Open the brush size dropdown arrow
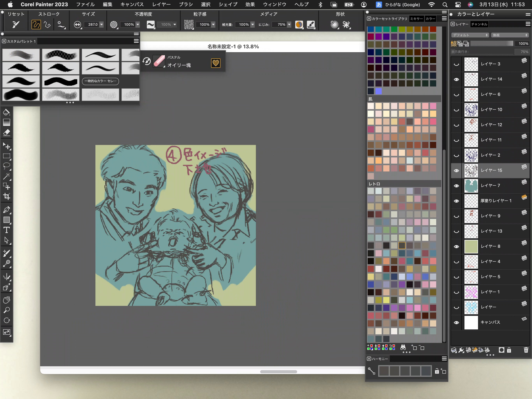 (101, 25)
